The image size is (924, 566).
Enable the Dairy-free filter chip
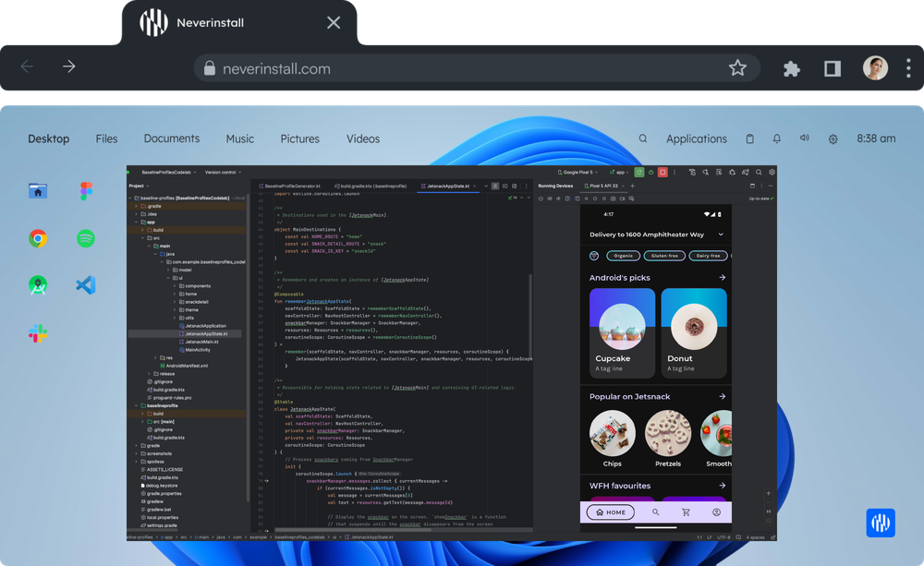click(x=708, y=256)
